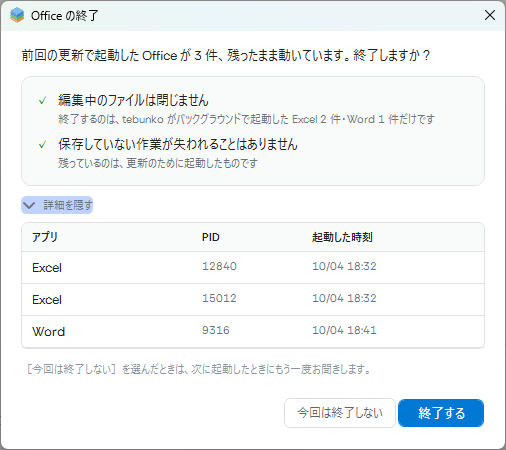Select the Excel row with PID 15012
This screenshot has width=506, height=450.
click(253, 300)
